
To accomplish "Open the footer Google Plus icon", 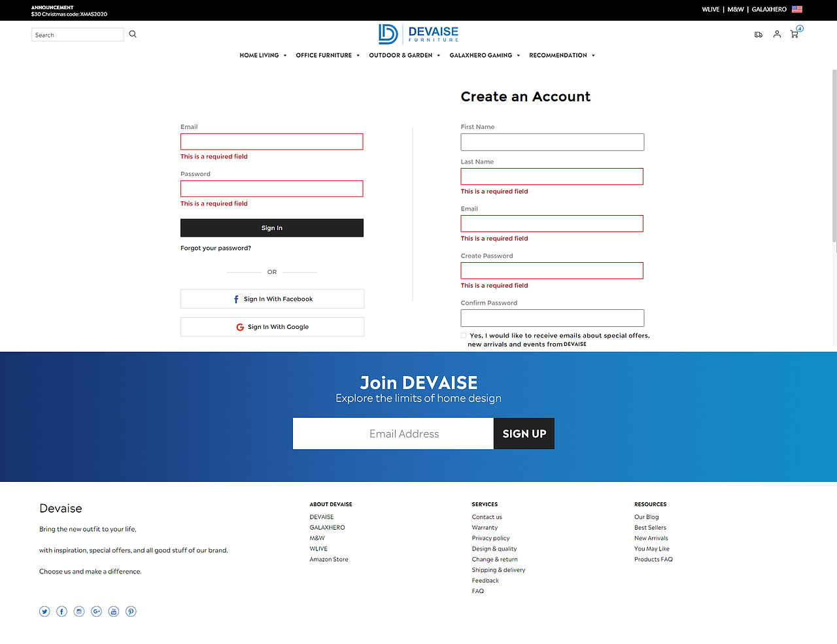I will (96, 611).
